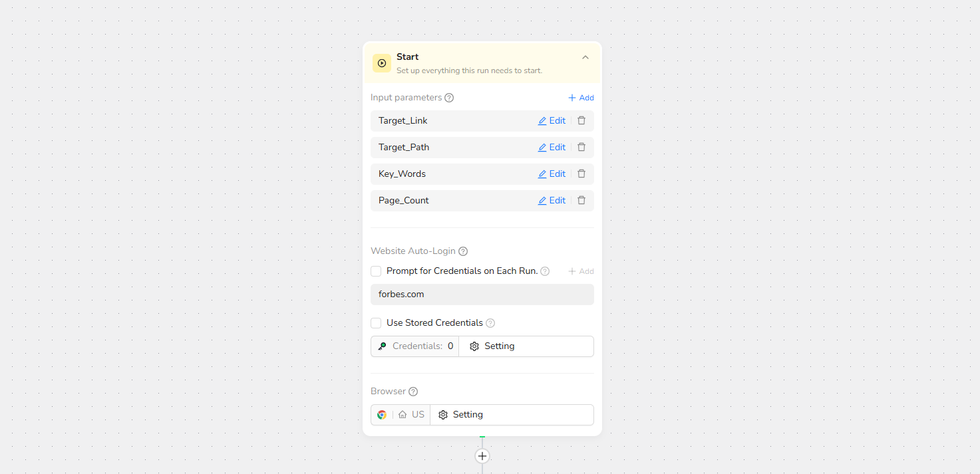Edit the Target_Path parameter
The image size is (980, 474).
pos(552,148)
